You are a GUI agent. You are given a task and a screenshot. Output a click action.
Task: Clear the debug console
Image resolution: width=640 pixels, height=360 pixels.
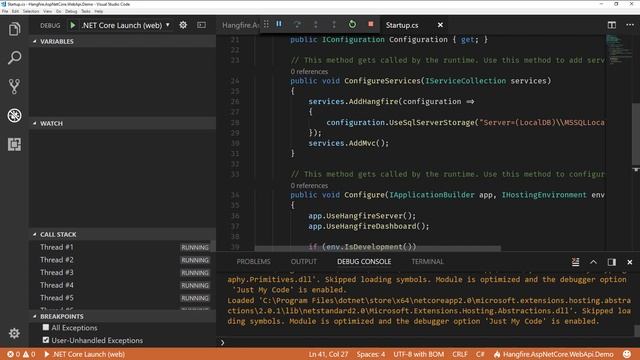click(575, 262)
